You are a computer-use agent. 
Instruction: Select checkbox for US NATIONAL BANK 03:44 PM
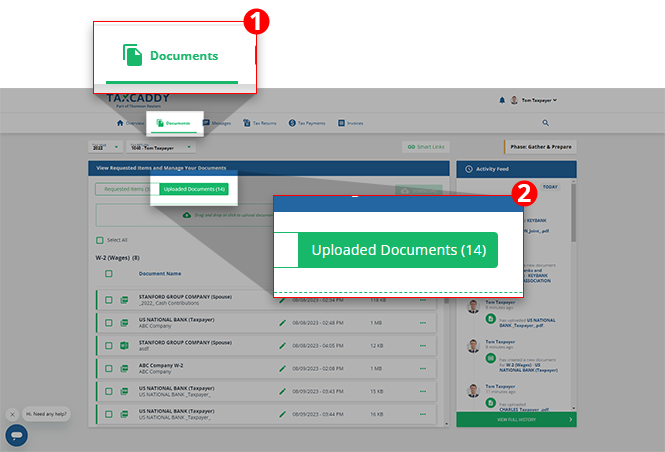(x=109, y=414)
